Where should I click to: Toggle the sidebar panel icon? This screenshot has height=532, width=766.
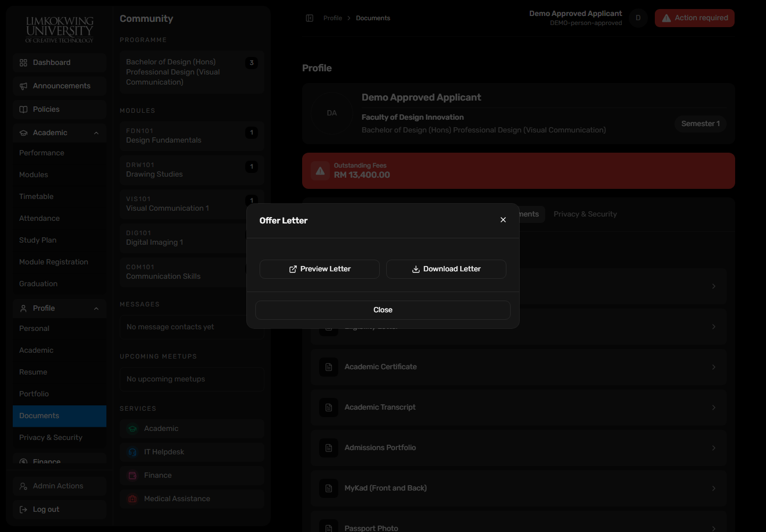pos(310,18)
